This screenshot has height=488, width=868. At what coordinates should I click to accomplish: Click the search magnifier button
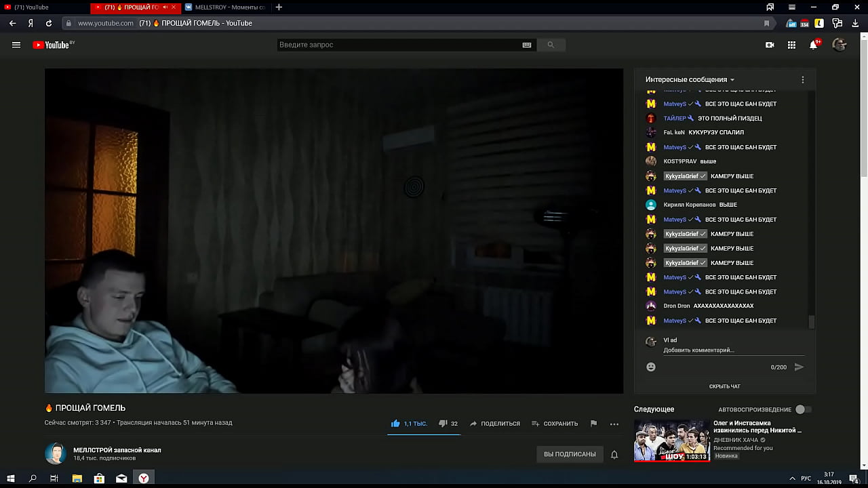coord(551,45)
